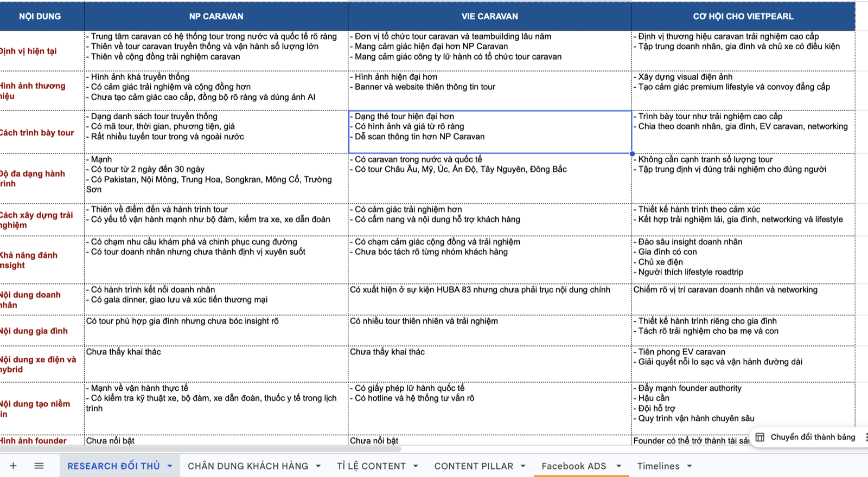868x477 pixels.
Task: Select cell 'Thiết kế hành trình theo cảm xúc'
Action: point(743,220)
